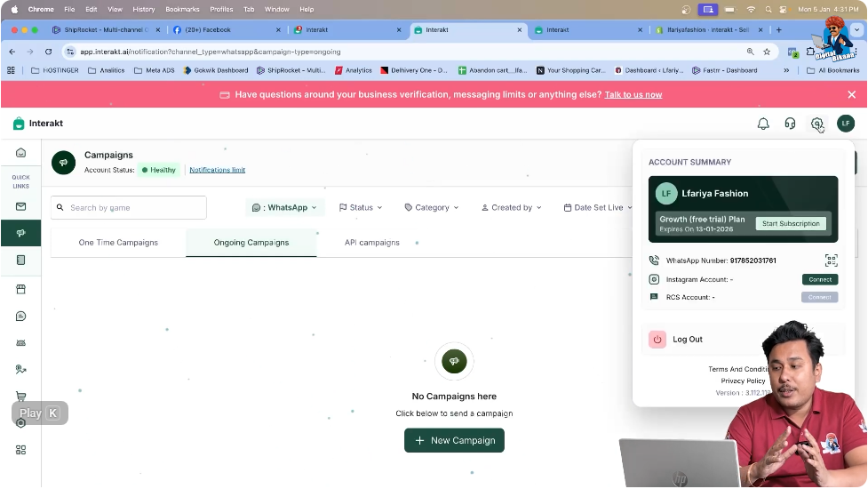Bookmark this page with star icon
868x489 pixels.
767,52
